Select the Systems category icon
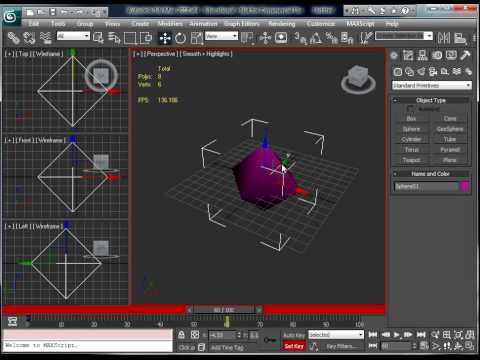Viewport: 480px width, 360px height. tap(468, 72)
